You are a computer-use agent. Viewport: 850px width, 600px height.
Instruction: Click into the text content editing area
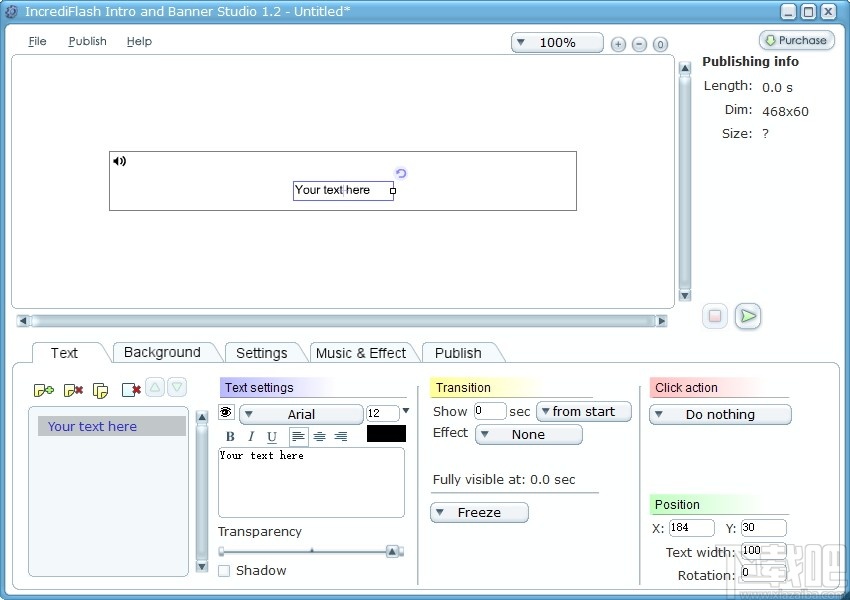[x=311, y=482]
